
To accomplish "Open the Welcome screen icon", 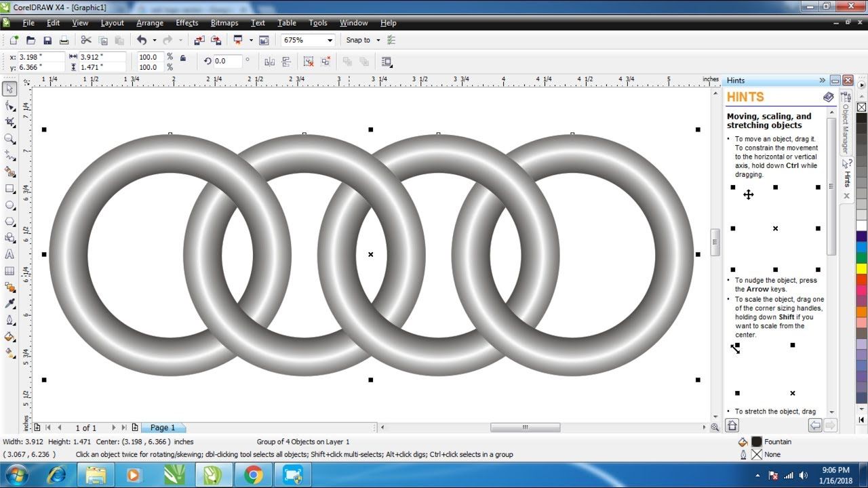I will pos(264,41).
